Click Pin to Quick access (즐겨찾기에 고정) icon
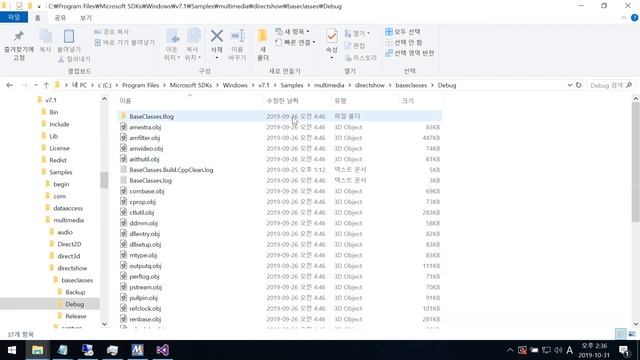Image resolution: width=640 pixels, height=360 pixels. [19, 36]
